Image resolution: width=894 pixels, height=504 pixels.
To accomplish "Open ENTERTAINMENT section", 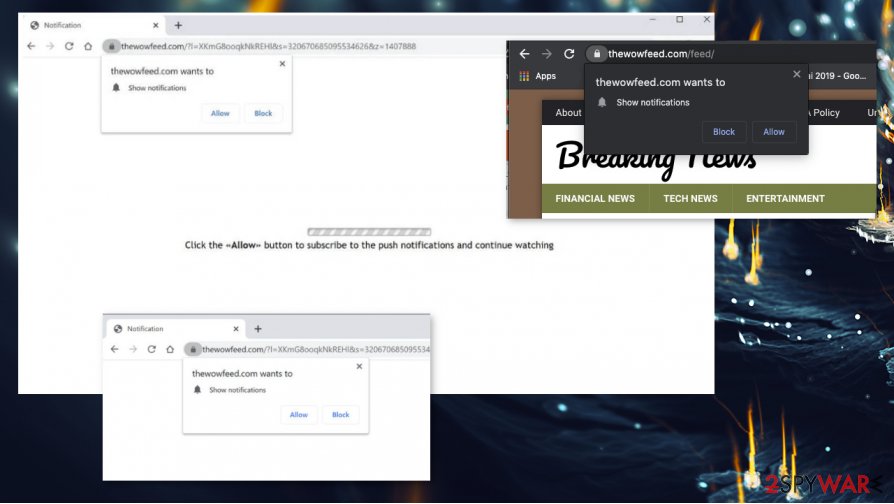I will click(x=785, y=198).
